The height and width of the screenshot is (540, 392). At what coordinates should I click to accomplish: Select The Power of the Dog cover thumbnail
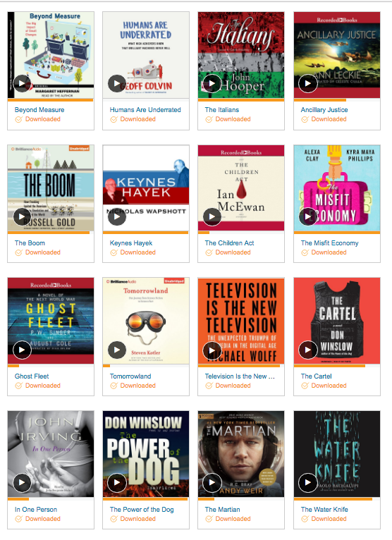[x=146, y=453]
